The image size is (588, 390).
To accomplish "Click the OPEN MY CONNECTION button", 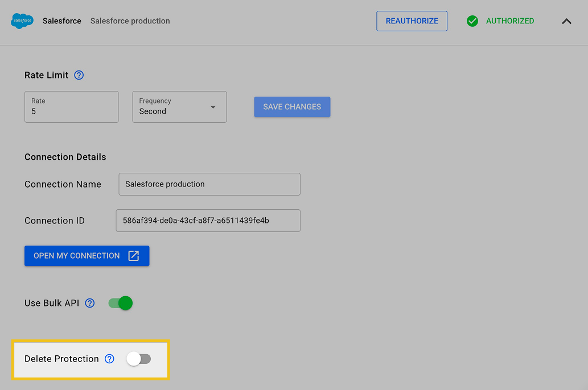I will [87, 256].
